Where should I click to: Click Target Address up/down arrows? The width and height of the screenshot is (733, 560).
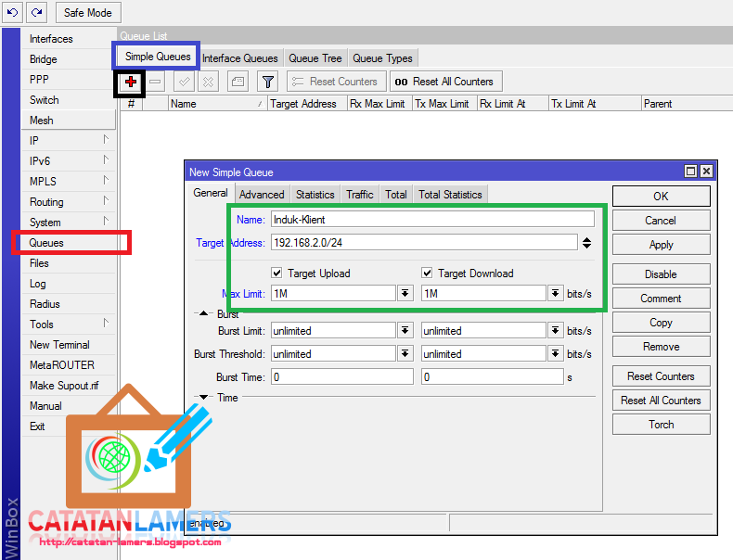coord(586,243)
